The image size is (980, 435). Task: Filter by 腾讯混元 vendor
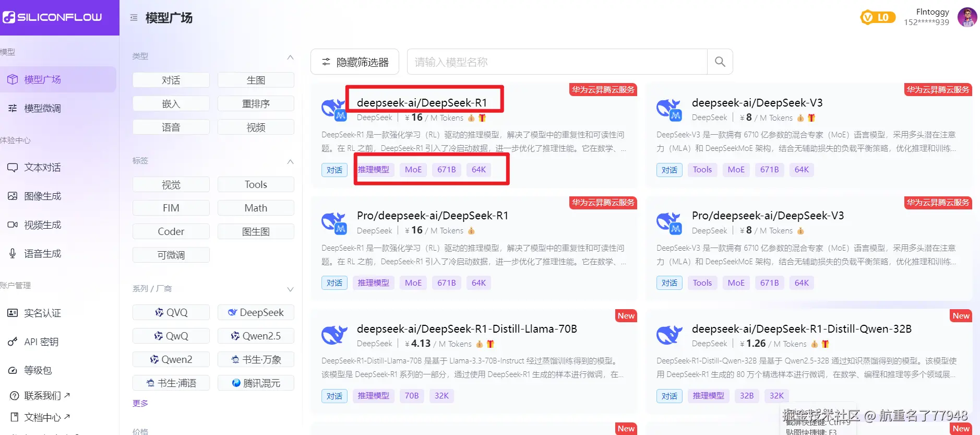pyautogui.click(x=256, y=383)
